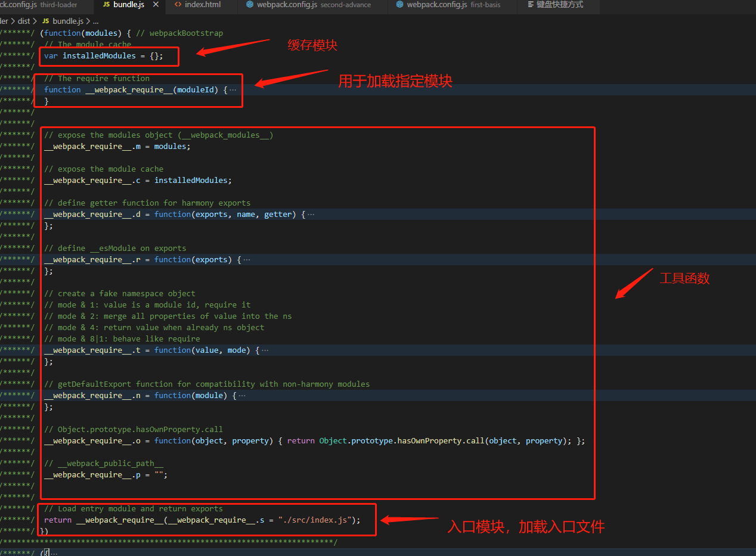Viewport: 756px width, 556px height.
Task: Click the 'mode & 2' comment line
Action: coord(168,316)
